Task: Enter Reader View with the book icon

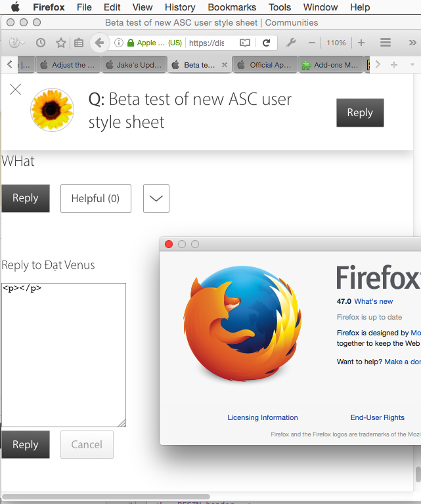Action: [x=245, y=43]
